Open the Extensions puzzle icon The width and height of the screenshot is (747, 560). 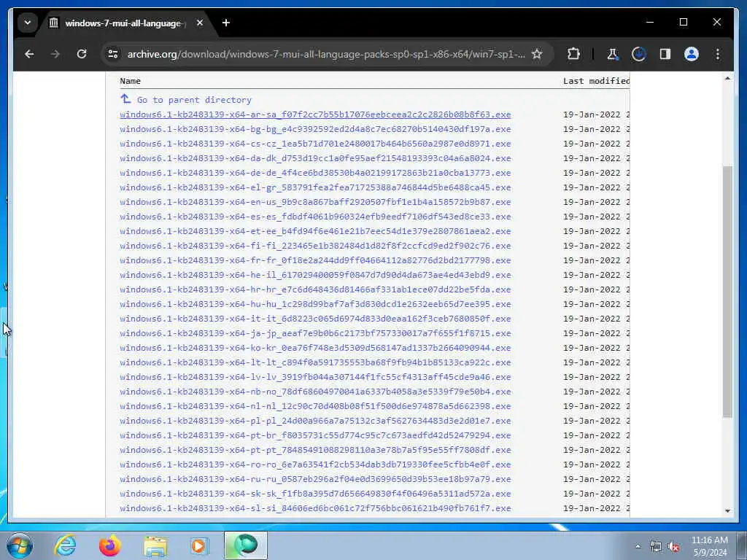coord(573,54)
